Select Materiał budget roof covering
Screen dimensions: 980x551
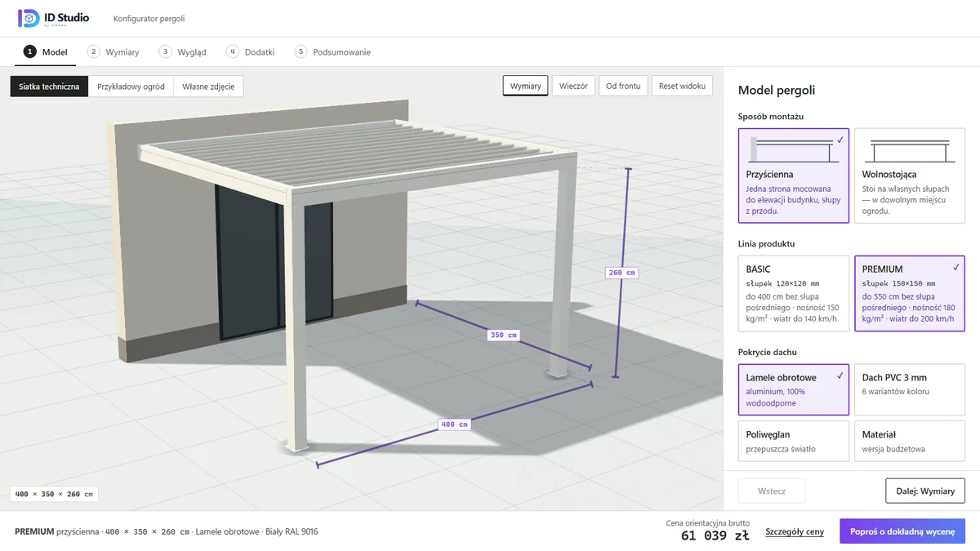click(910, 441)
